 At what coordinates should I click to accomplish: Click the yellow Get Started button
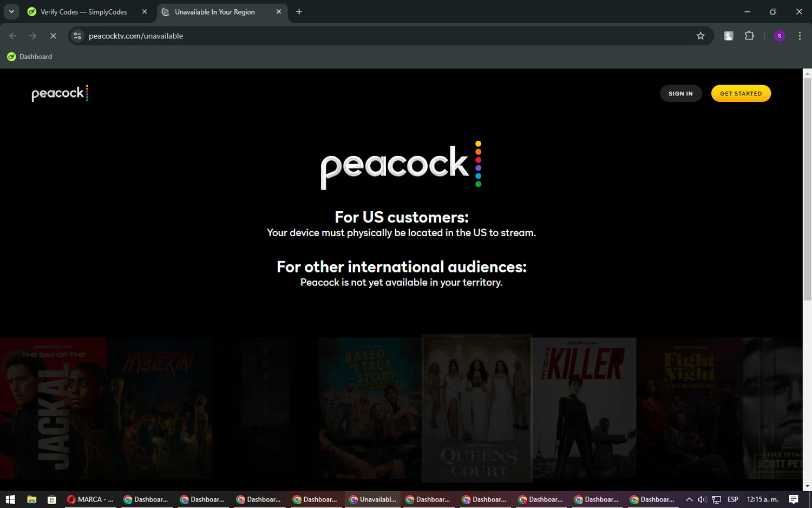click(741, 94)
